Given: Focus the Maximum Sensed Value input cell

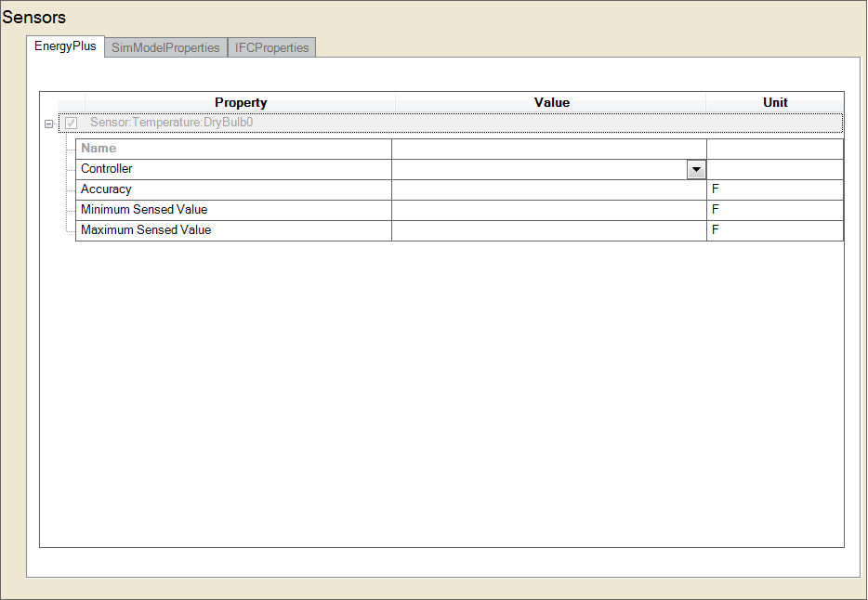Looking at the screenshot, I should (x=548, y=230).
